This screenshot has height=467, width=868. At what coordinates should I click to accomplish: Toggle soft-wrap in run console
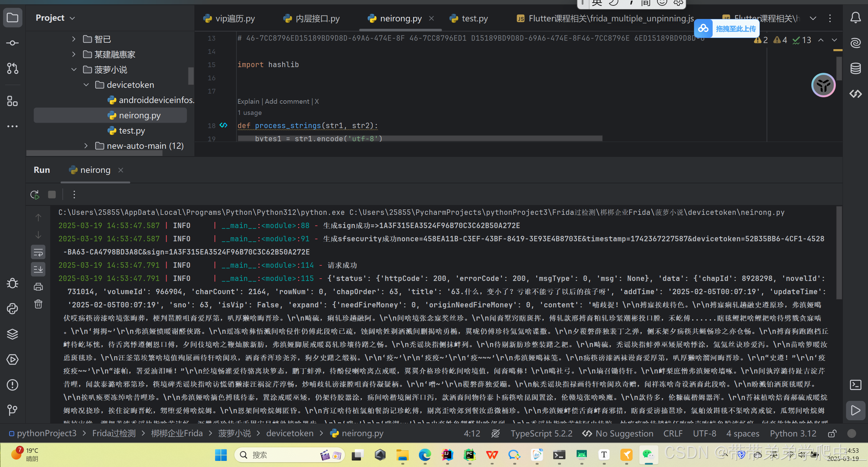(38, 252)
